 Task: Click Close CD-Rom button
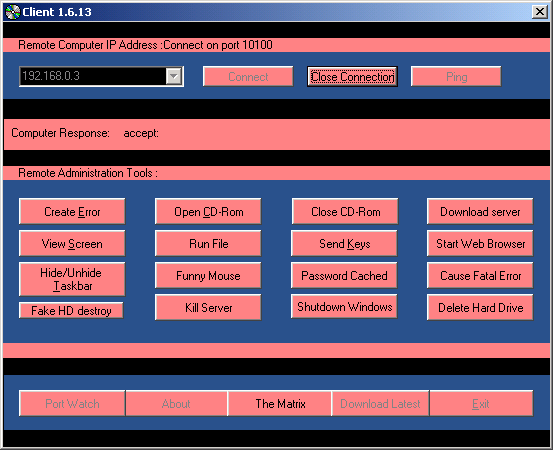click(345, 211)
